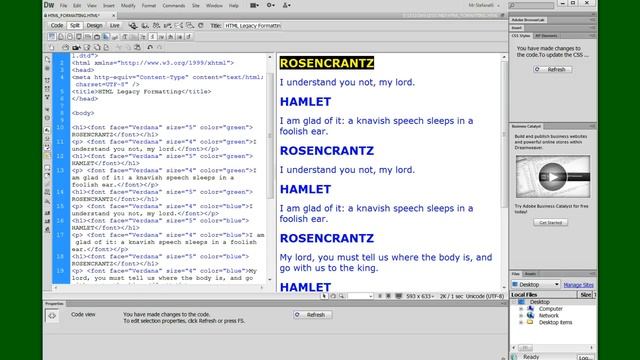This screenshot has height=360, width=640.
Task: Open the Desktop site dropdown in Files panel
Action: point(536,284)
